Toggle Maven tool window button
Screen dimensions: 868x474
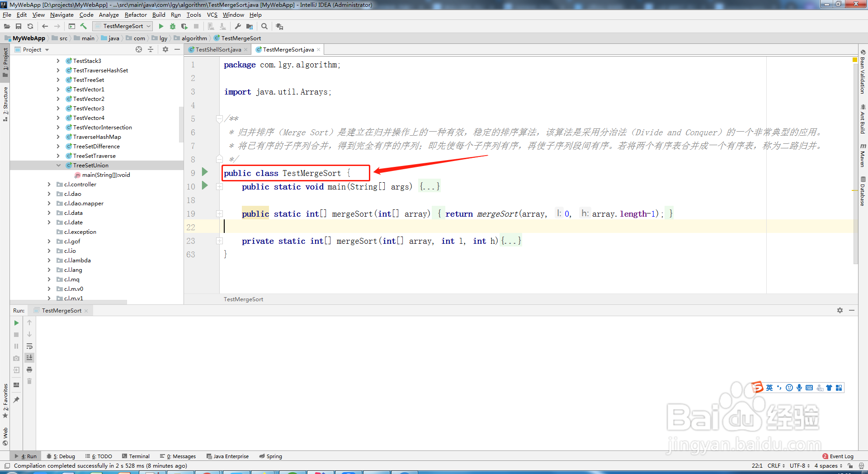coord(863,156)
